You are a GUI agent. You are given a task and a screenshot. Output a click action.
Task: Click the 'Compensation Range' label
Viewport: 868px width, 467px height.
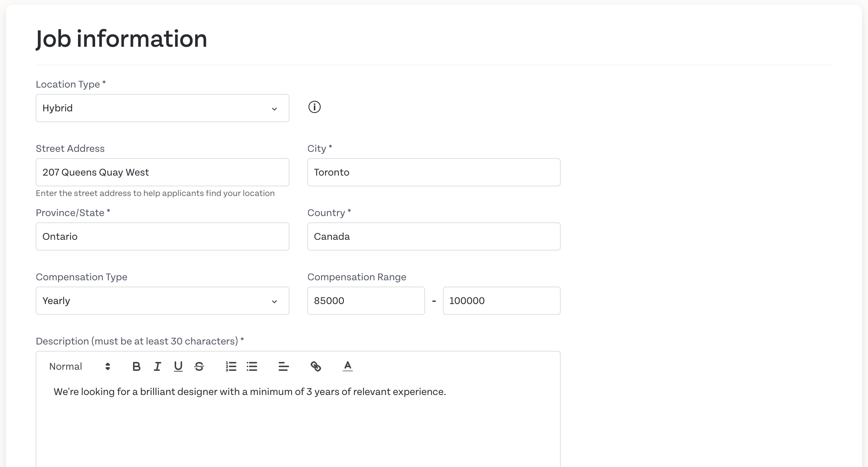click(357, 277)
